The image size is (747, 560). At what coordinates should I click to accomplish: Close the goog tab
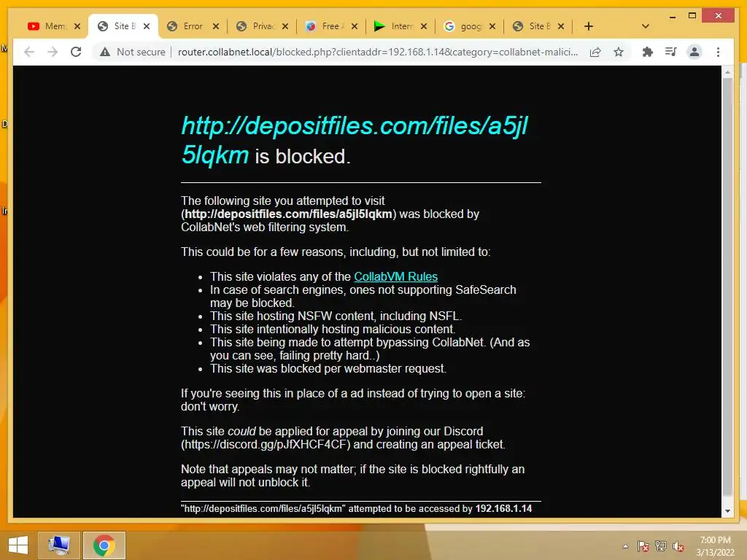click(492, 26)
